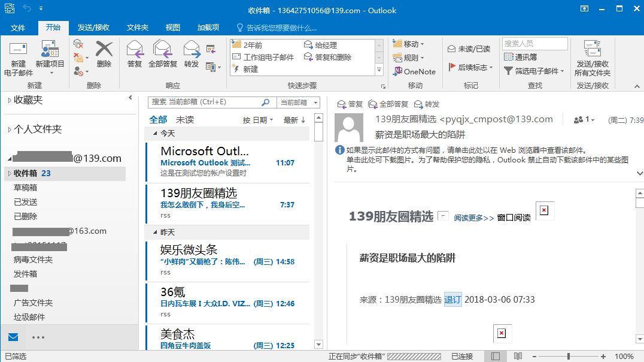Image resolution: width=644 pixels, height=362 pixels.
Task: Click the ignore conversation icon
Action: point(78,44)
